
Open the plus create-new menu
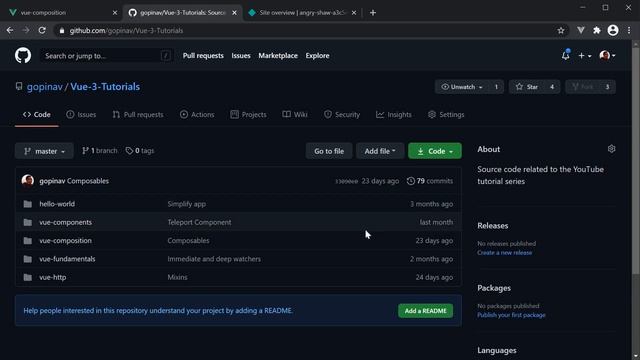(584, 56)
